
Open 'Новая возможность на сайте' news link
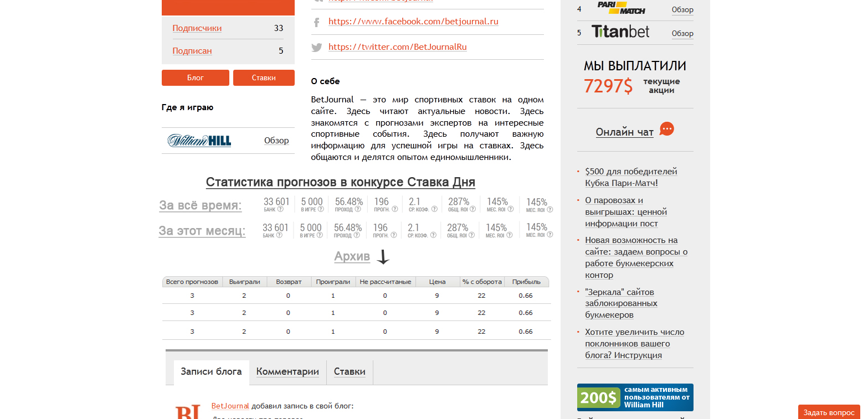point(636,257)
